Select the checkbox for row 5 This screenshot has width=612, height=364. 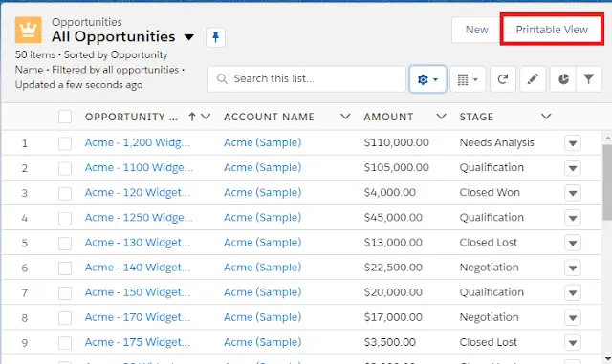pyautogui.click(x=65, y=243)
